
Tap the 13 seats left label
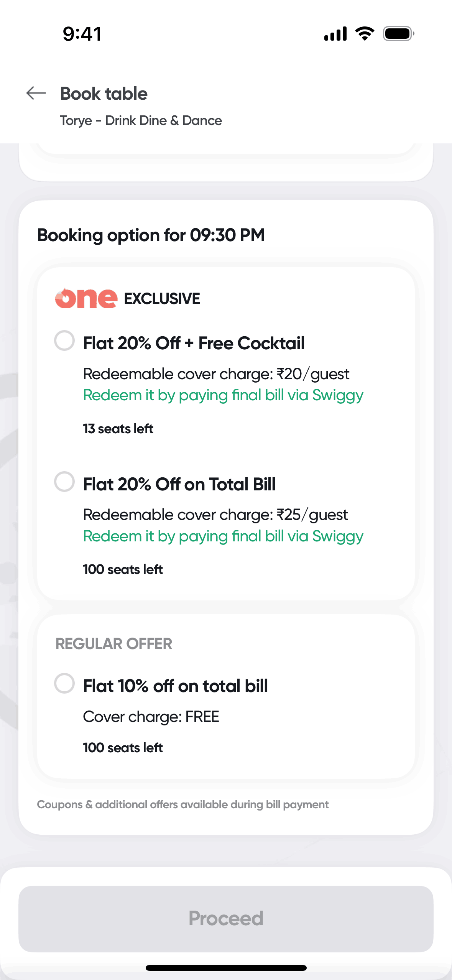click(x=118, y=429)
